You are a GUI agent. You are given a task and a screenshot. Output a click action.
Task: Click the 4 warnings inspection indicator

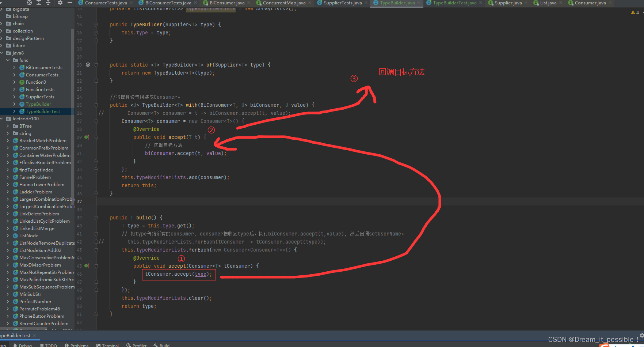tap(635, 12)
